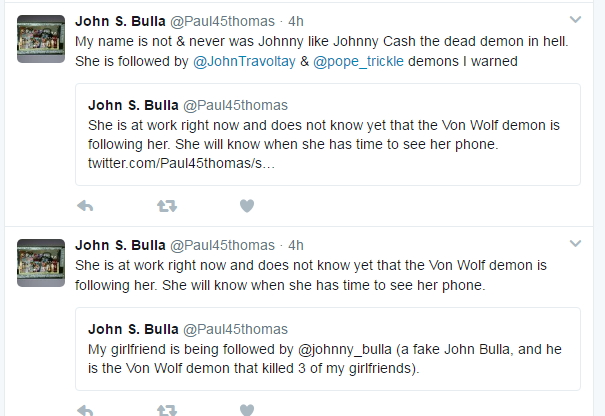Reply to the second 'She is at work' tweet
Image resolution: width=605 pixels, height=416 pixels.
tap(85, 410)
